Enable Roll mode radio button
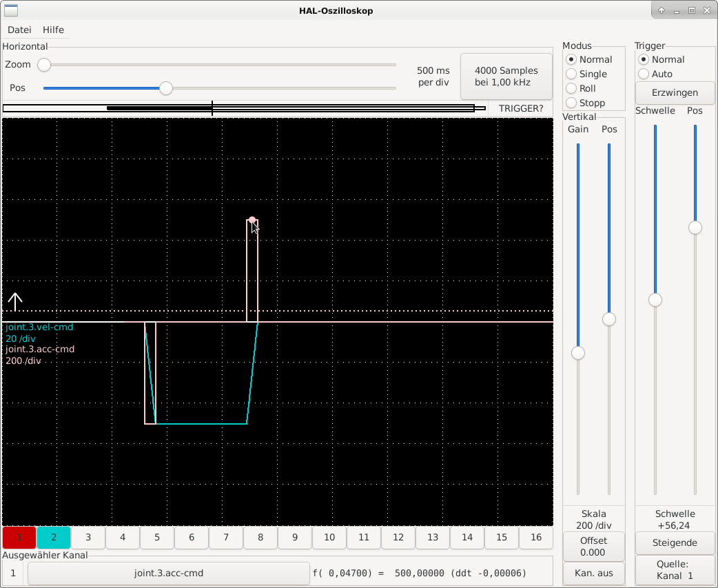Screen dimensions: 718x588 [571, 88]
